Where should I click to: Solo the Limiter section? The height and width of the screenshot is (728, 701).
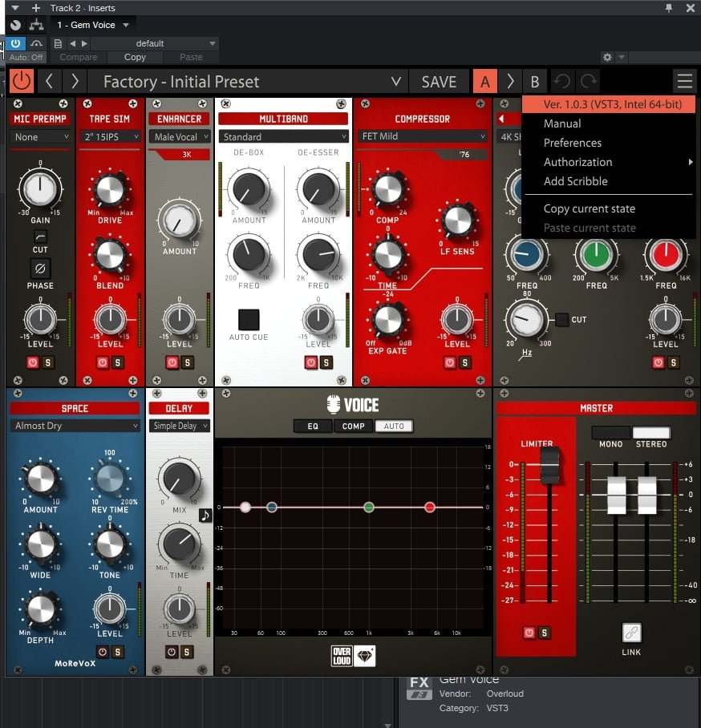pyautogui.click(x=545, y=633)
